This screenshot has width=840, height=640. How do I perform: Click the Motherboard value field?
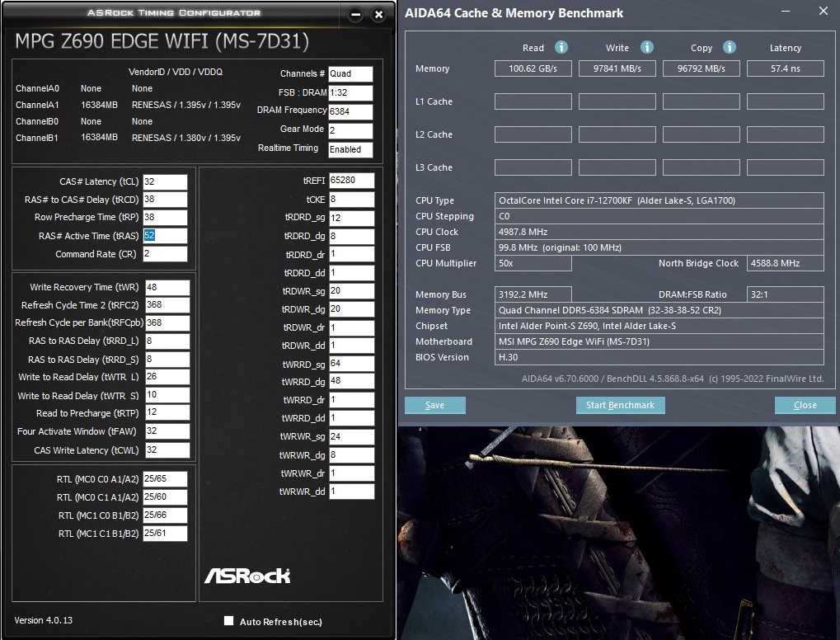pos(659,341)
